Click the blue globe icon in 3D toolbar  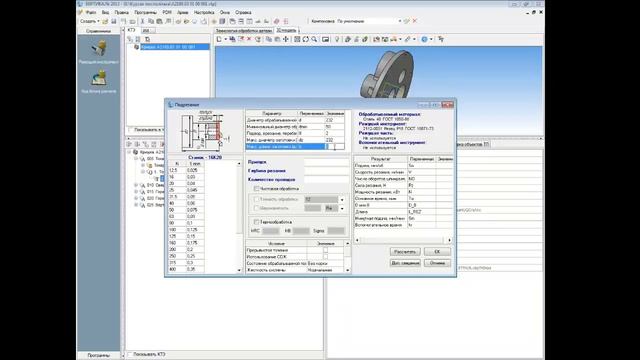pyautogui.click(x=424, y=39)
